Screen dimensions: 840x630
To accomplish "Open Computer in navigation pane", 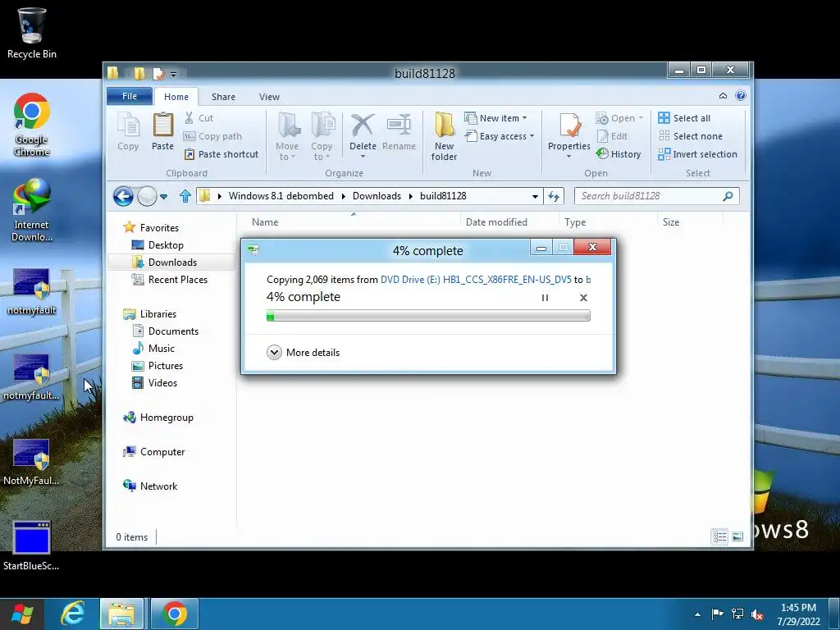I will pyautogui.click(x=162, y=452).
